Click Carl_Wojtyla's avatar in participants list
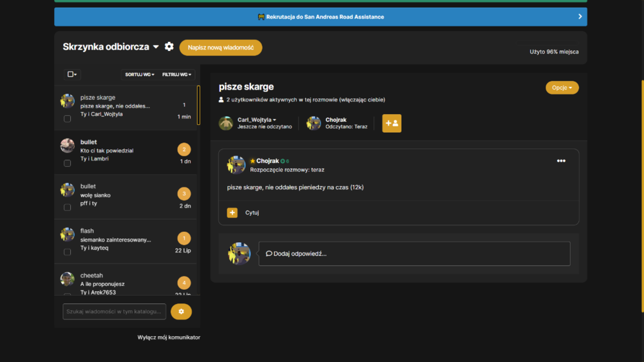This screenshot has height=362, width=644. [x=226, y=123]
